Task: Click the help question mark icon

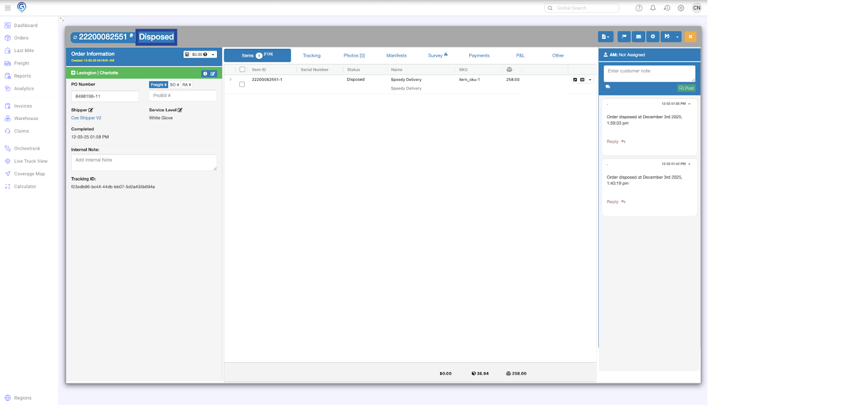Action: coord(639,8)
